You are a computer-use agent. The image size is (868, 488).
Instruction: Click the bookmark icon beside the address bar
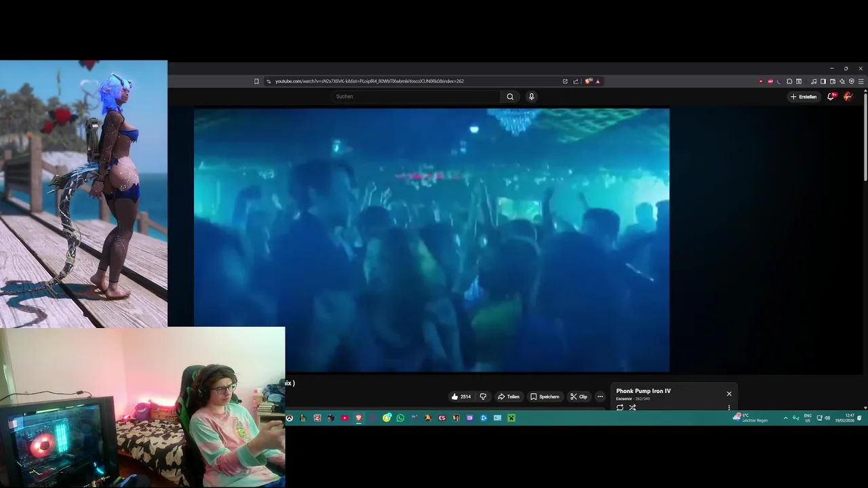pos(256,81)
